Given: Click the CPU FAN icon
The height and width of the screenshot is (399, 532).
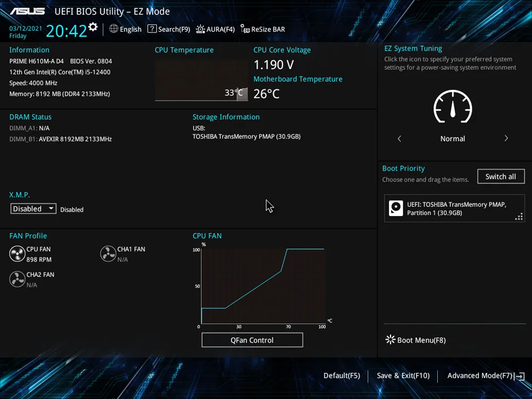Looking at the screenshot, I should [x=18, y=254].
